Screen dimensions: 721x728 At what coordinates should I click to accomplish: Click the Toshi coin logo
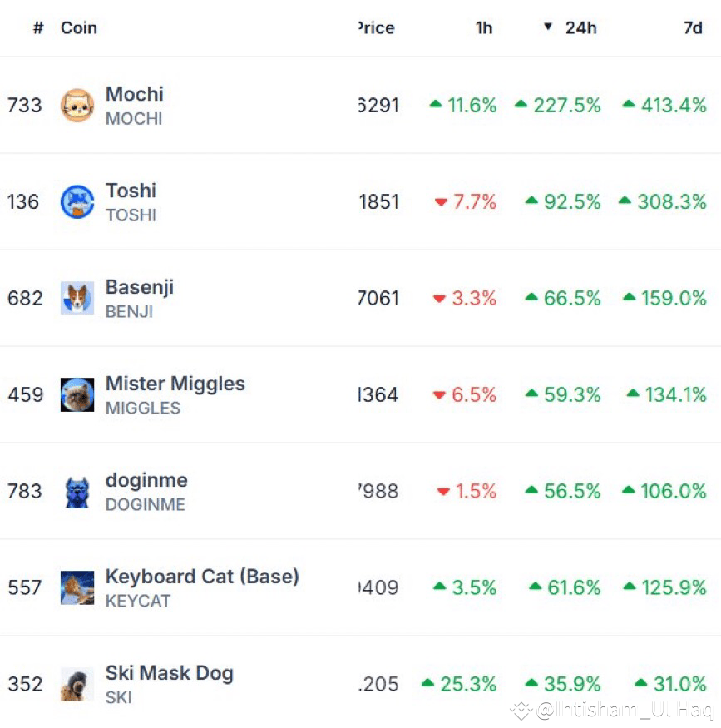click(x=78, y=201)
